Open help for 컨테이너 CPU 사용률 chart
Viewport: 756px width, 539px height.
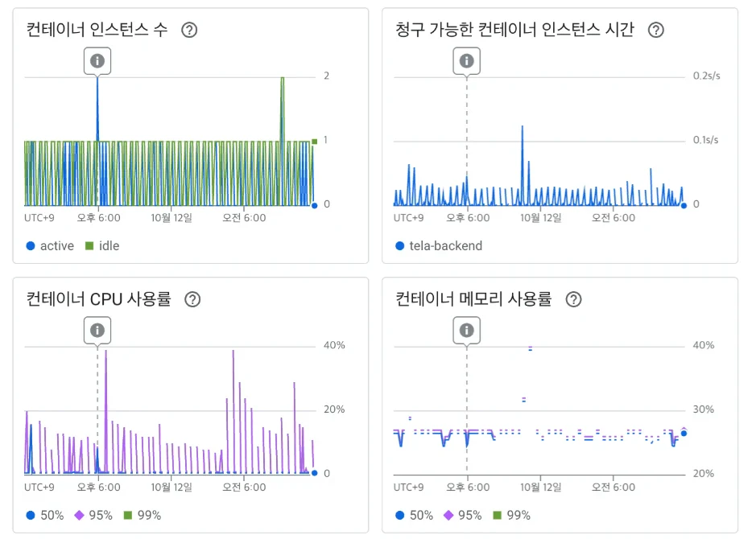coord(192,299)
